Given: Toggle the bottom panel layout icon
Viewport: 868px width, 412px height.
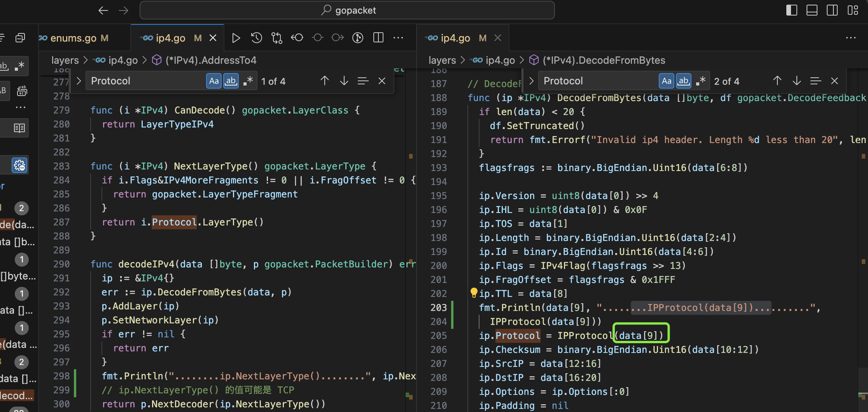Looking at the screenshot, I should (812, 10).
